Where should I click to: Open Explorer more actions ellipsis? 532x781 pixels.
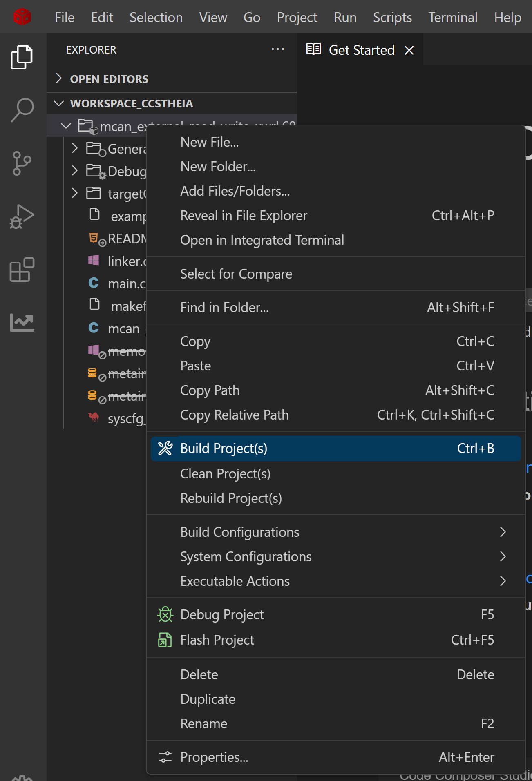[277, 49]
